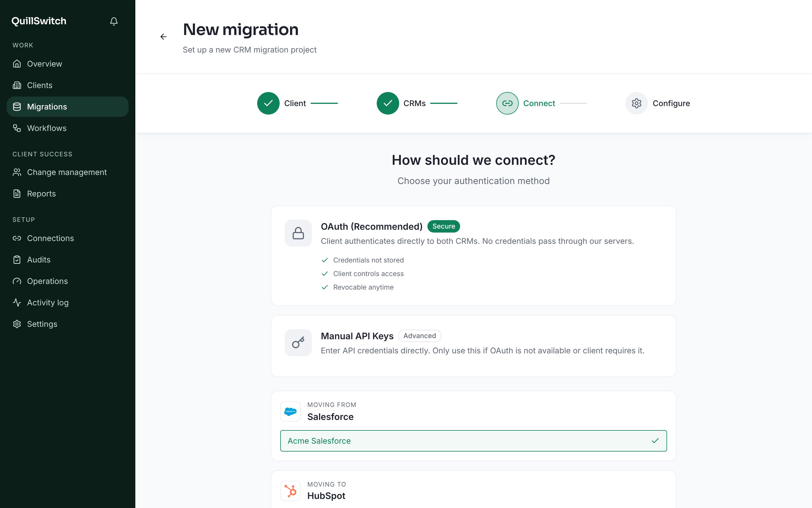Click the 'MOVING FROM' label
The width and height of the screenshot is (812, 508).
[332, 405]
